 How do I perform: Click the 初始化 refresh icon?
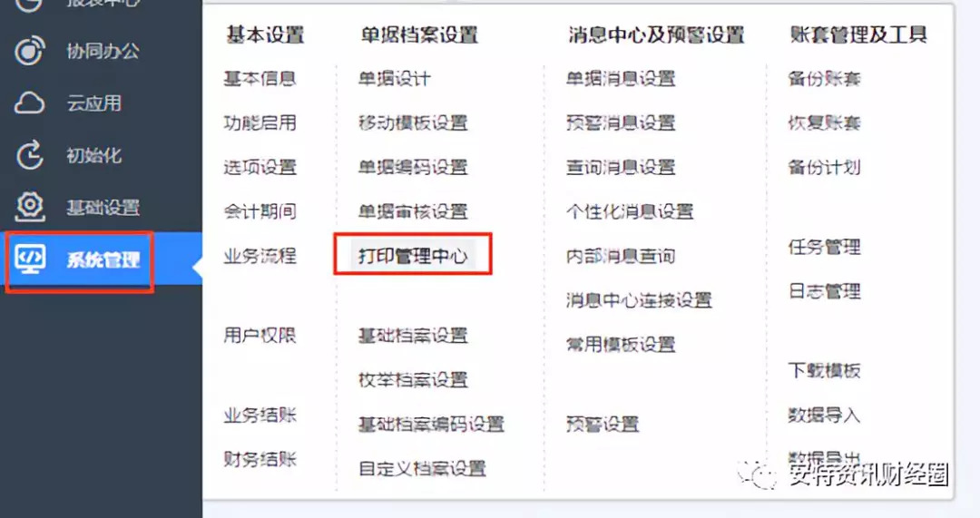tap(29, 155)
